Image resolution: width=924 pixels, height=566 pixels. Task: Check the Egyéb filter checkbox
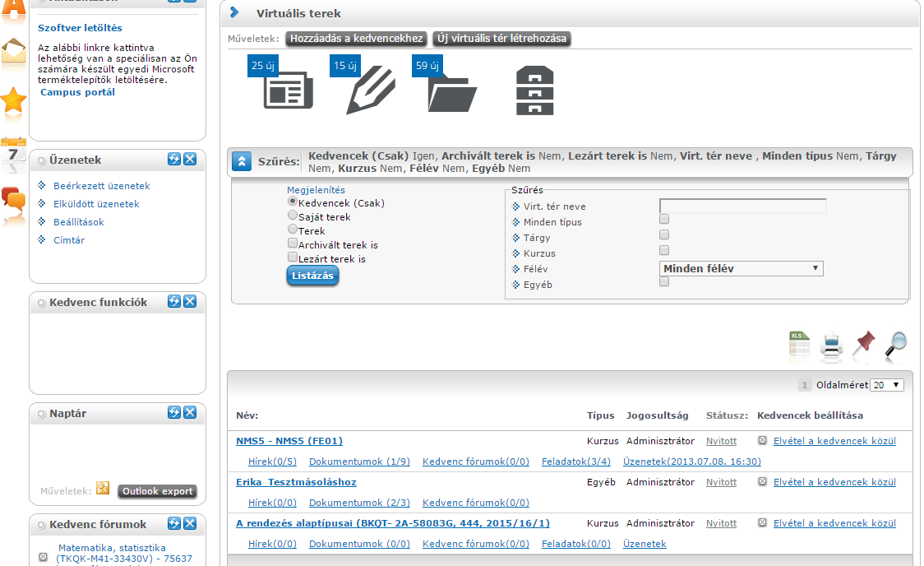[x=664, y=282]
